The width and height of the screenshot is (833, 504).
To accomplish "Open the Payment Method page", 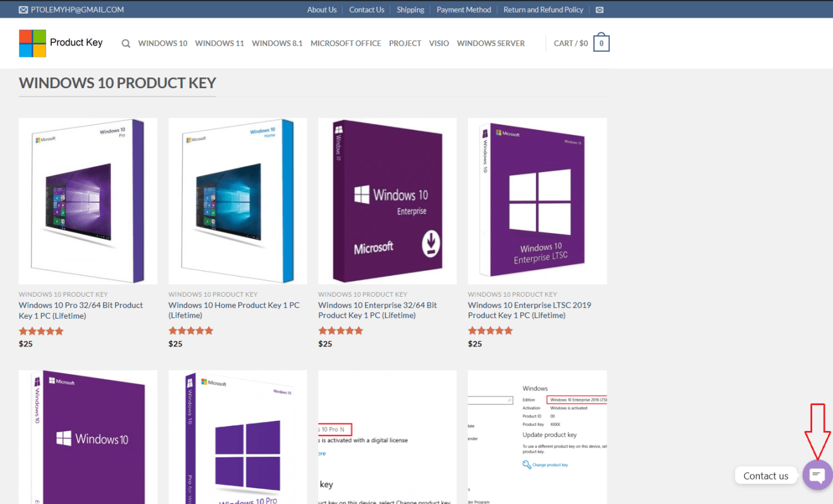I will pos(463,9).
